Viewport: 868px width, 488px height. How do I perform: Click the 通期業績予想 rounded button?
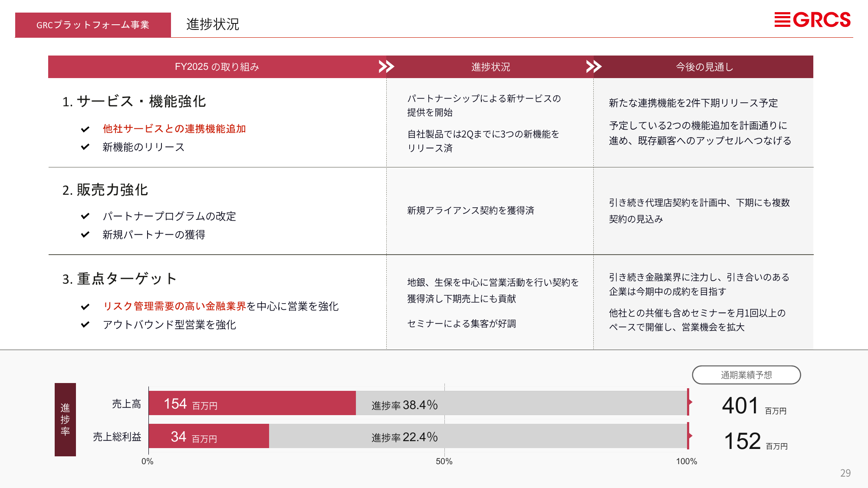click(x=746, y=375)
